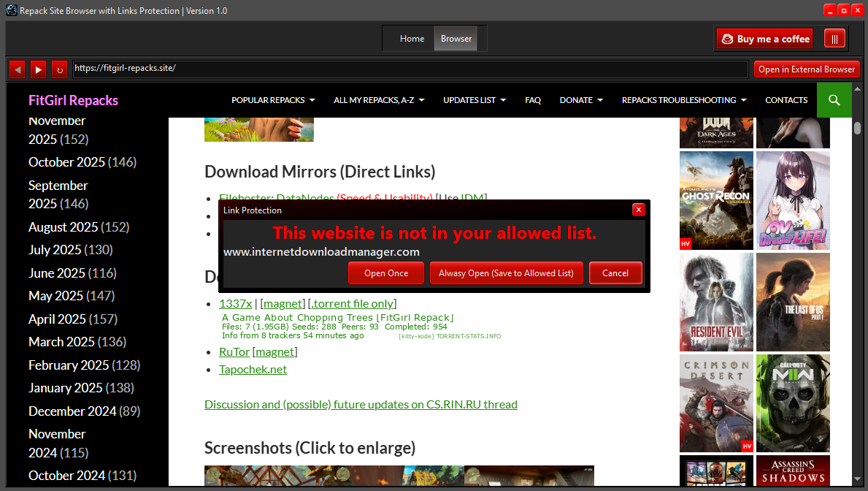Go back with the red back arrow
This screenshot has width=868, height=491.
18,69
